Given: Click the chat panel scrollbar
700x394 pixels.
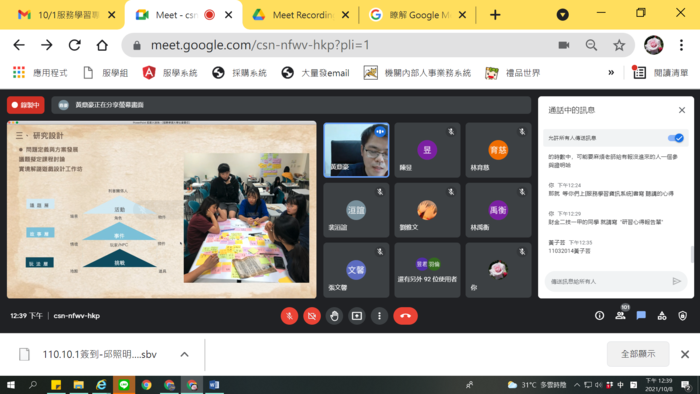Looking at the screenshot, I should point(692,254).
